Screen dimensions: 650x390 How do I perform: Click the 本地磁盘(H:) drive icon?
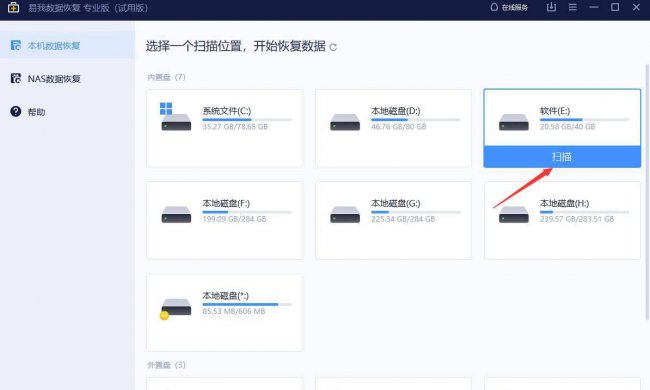tap(514, 214)
